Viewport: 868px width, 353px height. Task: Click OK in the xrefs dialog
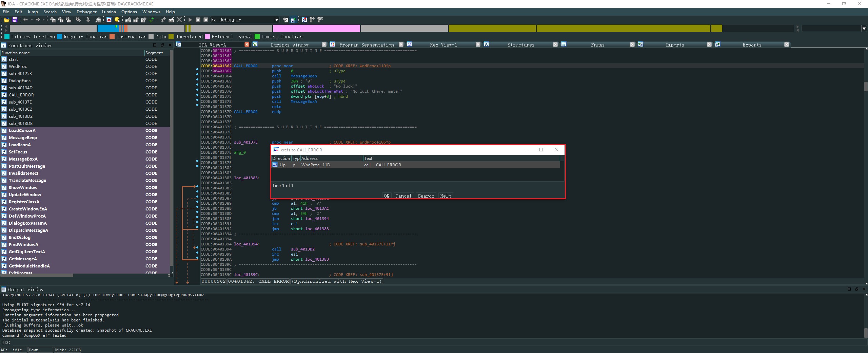pyautogui.click(x=386, y=196)
